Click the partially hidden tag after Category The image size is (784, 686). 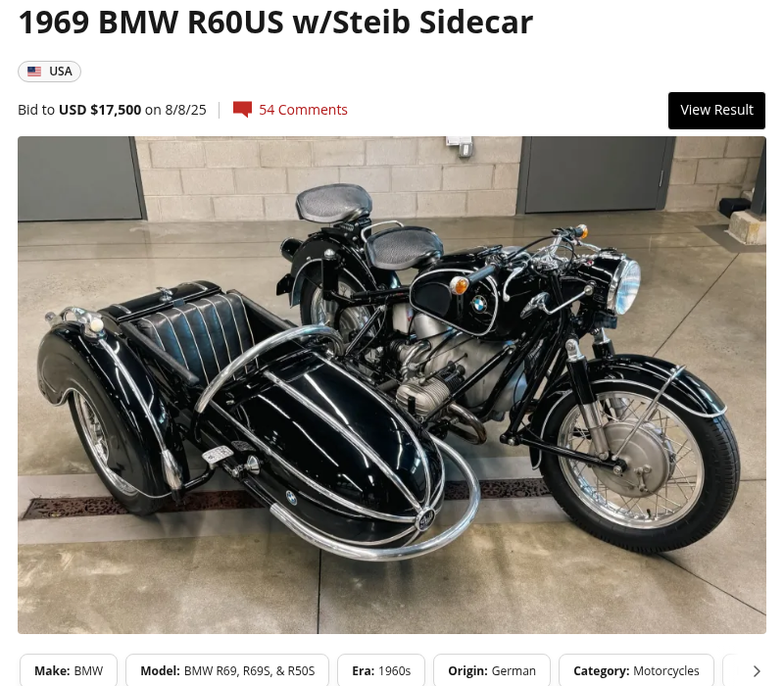pyautogui.click(x=734, y=670)
